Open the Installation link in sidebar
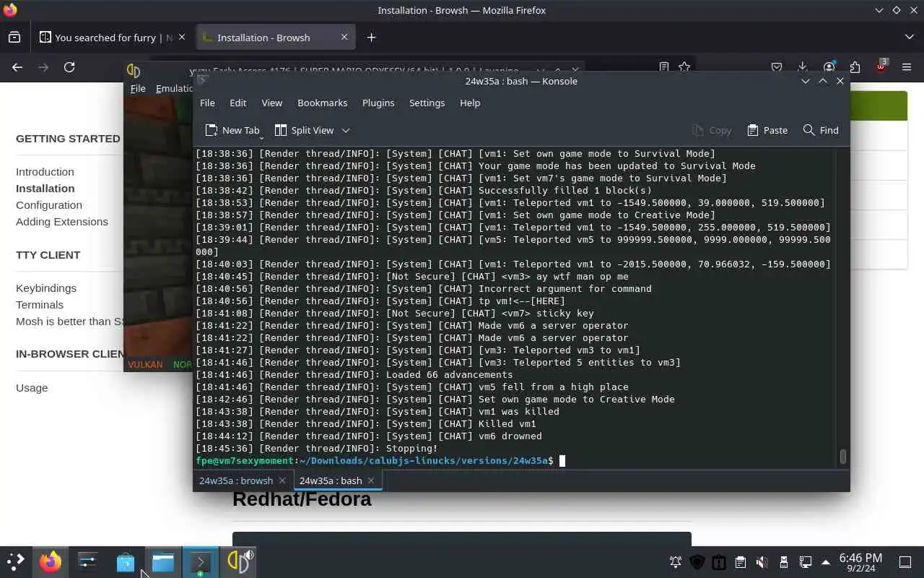 (x=45, y=189)
